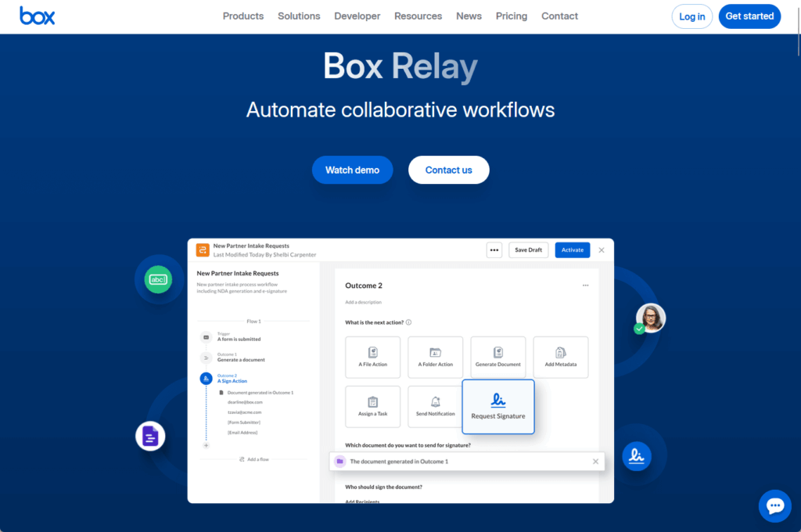Image resolution: width=801 pixels, height=532 pixels.
Task: Select the A File Action tile
Action: point(373,358)
